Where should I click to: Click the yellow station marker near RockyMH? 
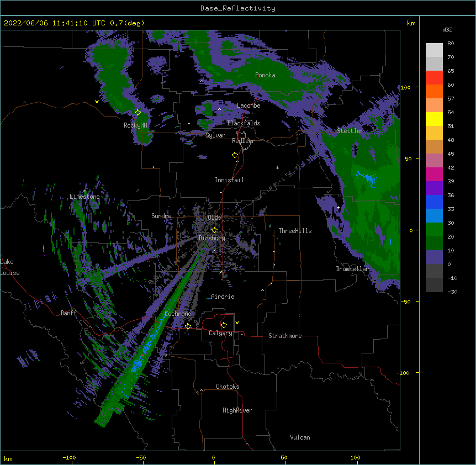pyautogui.click(x=137, y=112)
